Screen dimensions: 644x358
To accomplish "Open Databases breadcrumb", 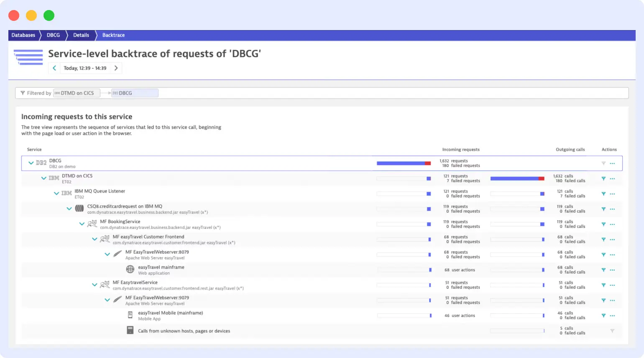I will pyautogui.click(x=23, y=35).
